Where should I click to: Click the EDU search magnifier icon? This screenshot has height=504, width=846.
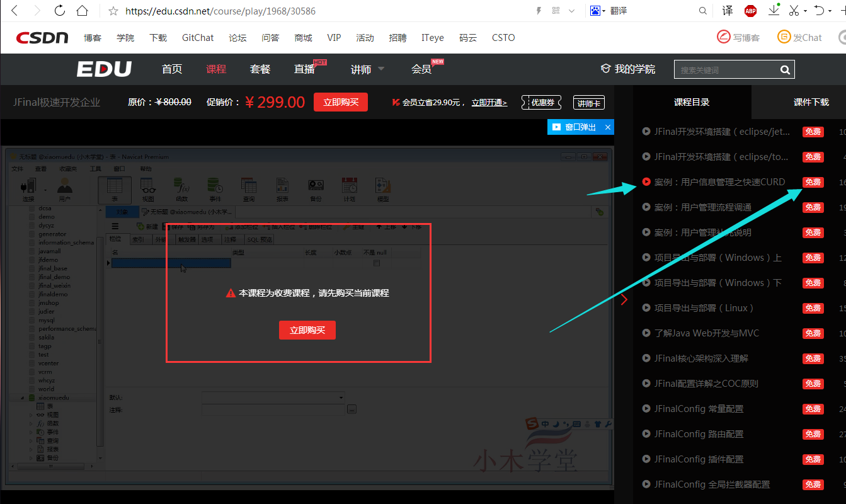[x=785, y=70]
